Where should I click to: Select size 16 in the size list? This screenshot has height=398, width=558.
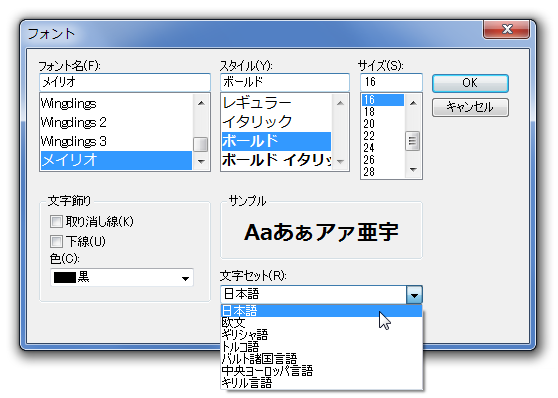(383, 100)
